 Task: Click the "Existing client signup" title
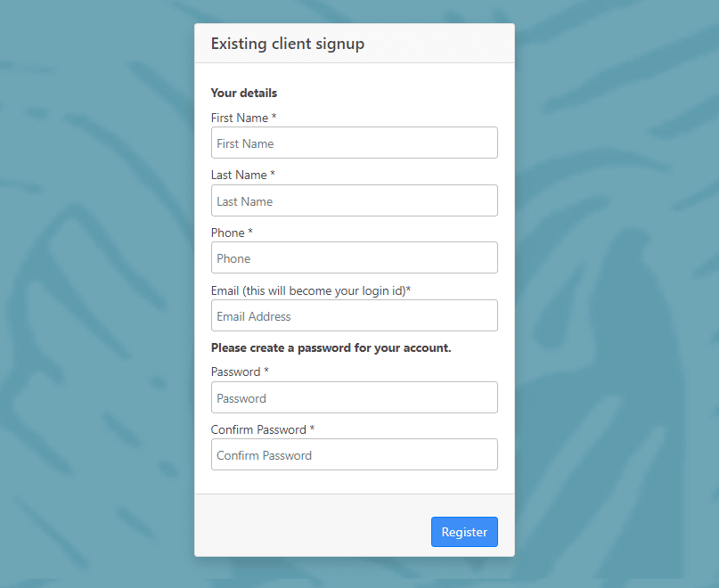click(288, 44)
